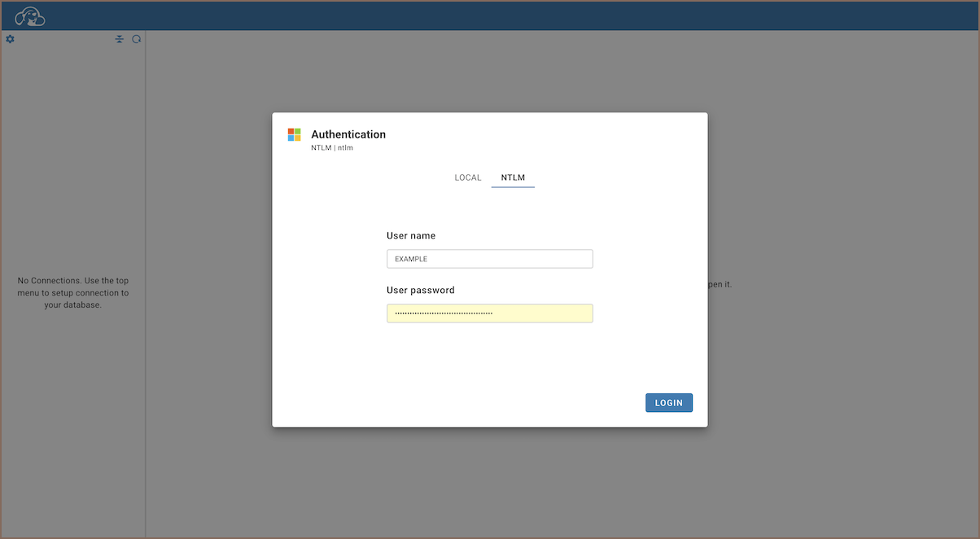This screenshot has height=539, width=980.
Task: Switch to the LOCAL authentication tab
Action: point(468,177)
